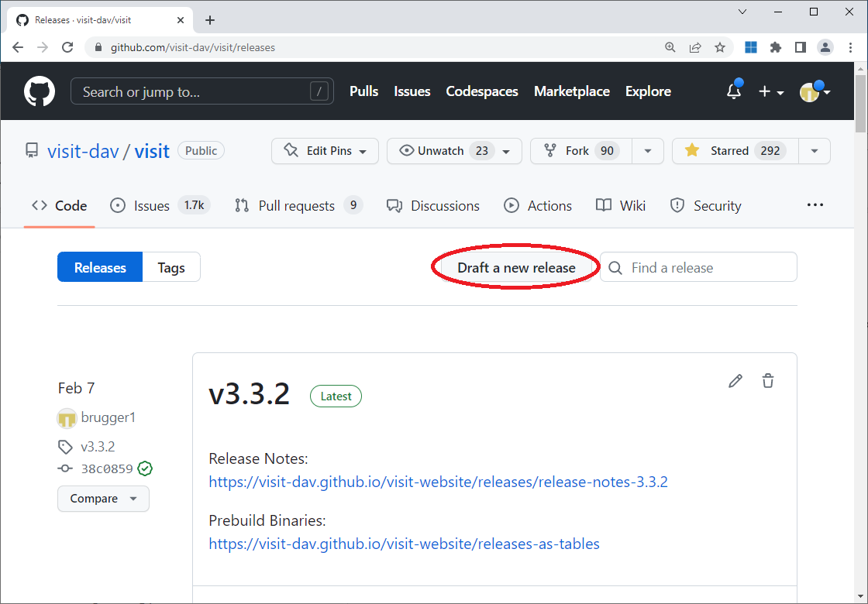This screenshot has height=604, width=868.
Task: Edit v3.3.2 release with pencil icon
Action: (x=735, y=381)
